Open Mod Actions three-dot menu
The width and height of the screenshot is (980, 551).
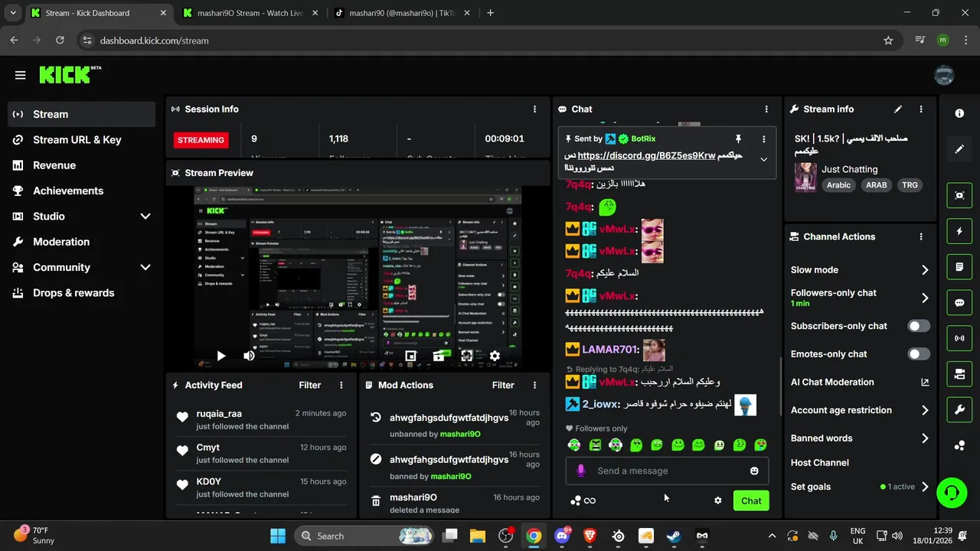[534, 385]
